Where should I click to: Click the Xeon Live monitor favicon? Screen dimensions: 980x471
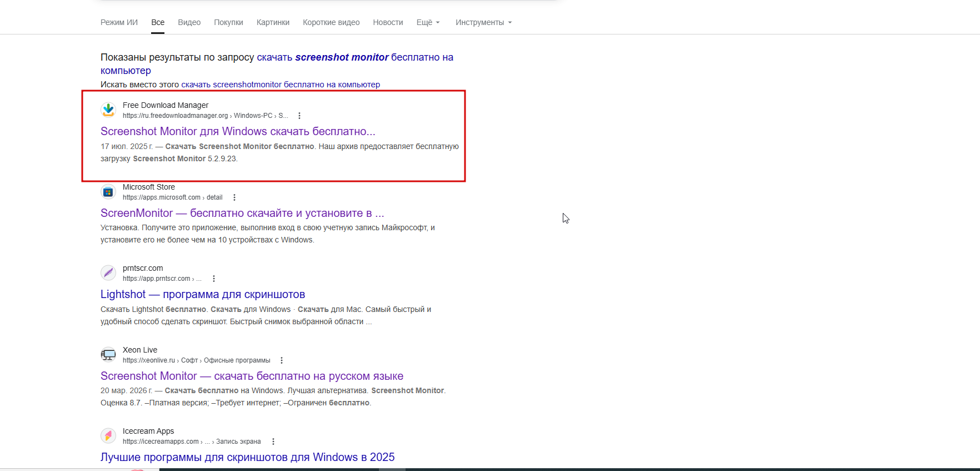(108, 355)
